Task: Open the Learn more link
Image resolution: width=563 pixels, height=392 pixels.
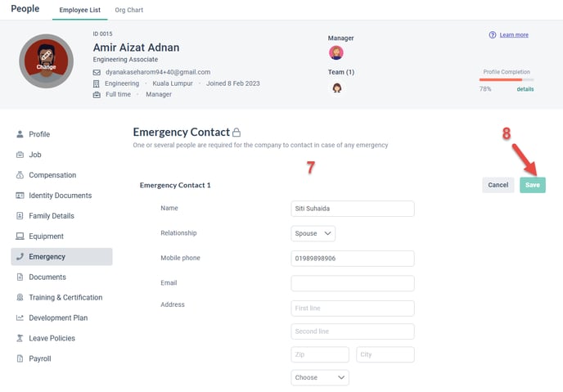Action: tap(514, 35)
